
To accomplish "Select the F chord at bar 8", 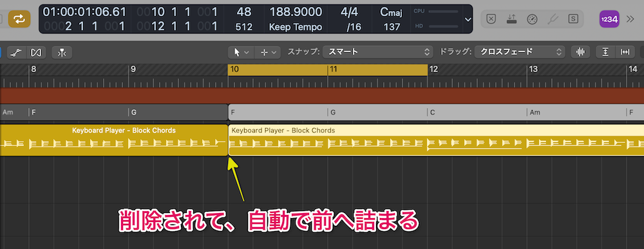I will click(x=79, y=112).
